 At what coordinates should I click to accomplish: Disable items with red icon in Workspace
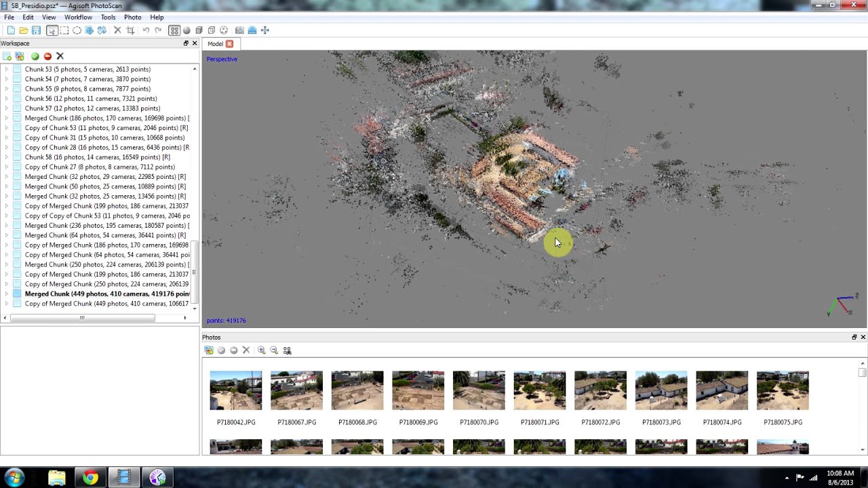pyautogui.click(x=47, y=56)
